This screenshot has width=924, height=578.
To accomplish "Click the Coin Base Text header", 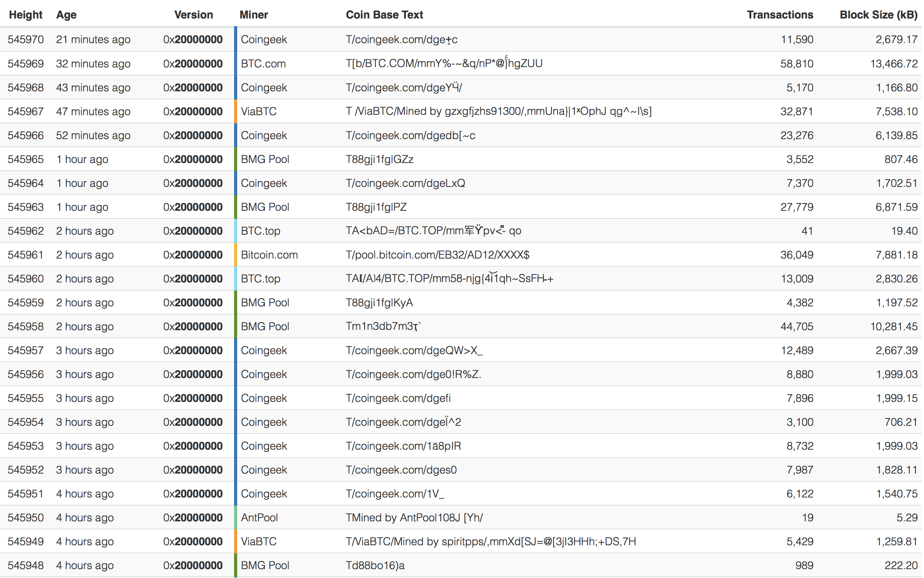I will pyautogui.click(x=384, y=15).
